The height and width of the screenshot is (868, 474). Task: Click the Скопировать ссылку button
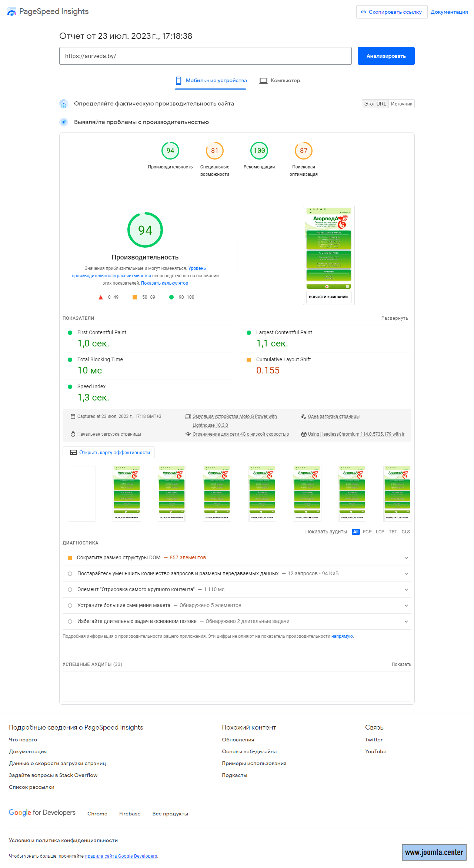pos(391,12)
